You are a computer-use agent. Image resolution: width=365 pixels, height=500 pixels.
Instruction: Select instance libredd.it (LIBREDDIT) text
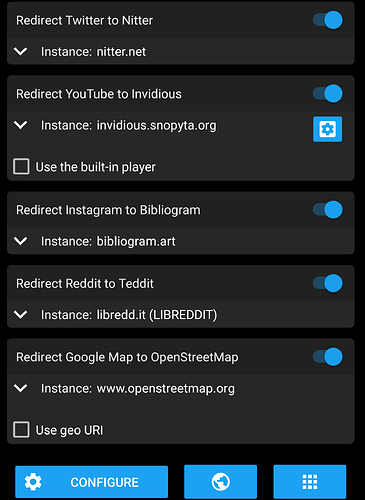click(x=157, y=315)
